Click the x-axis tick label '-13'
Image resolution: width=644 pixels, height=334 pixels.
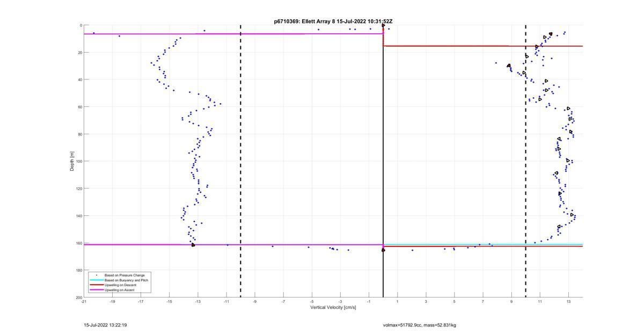197,302
